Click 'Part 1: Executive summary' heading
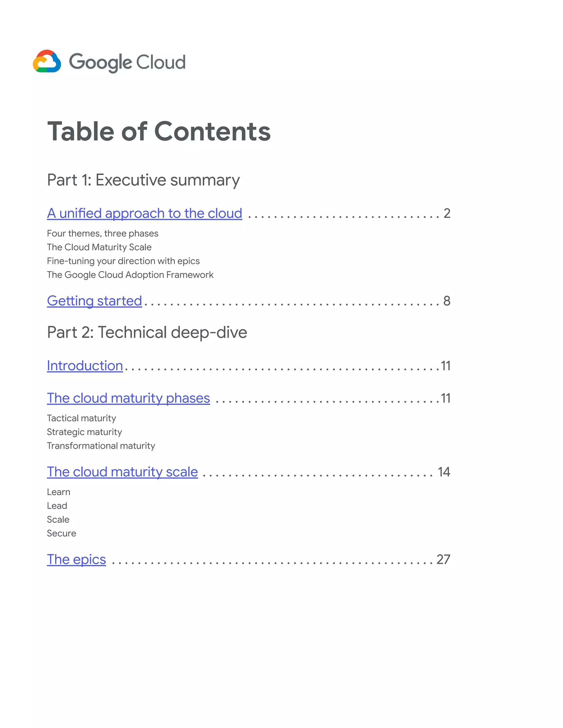The height and width of the screenshot is (728, 563). [x=143, y=180]
